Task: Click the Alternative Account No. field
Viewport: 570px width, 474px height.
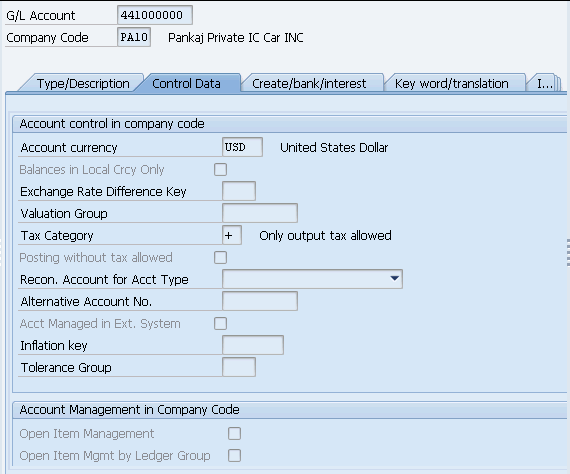Action: (260, 301)
